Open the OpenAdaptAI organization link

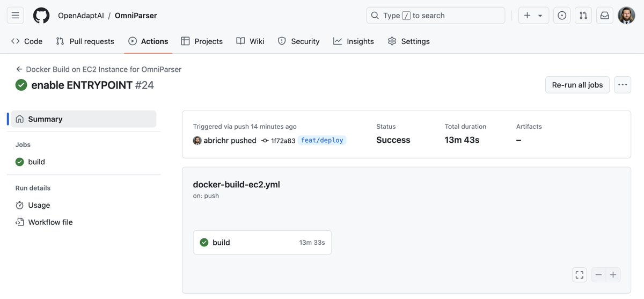point(80,16)
